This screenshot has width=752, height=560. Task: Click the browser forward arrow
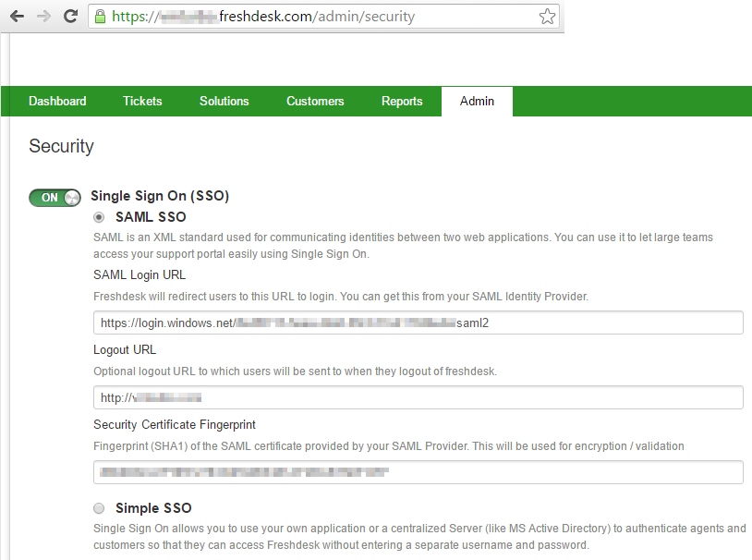(x=43, y=17)
